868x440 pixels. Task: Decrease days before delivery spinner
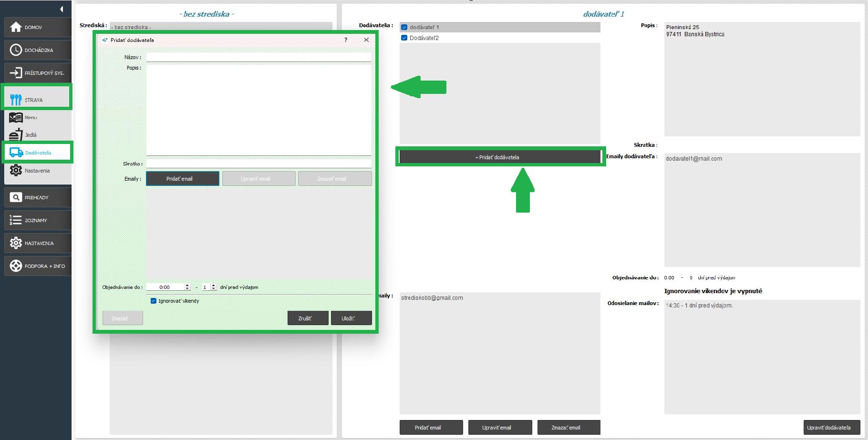point(214,289)
